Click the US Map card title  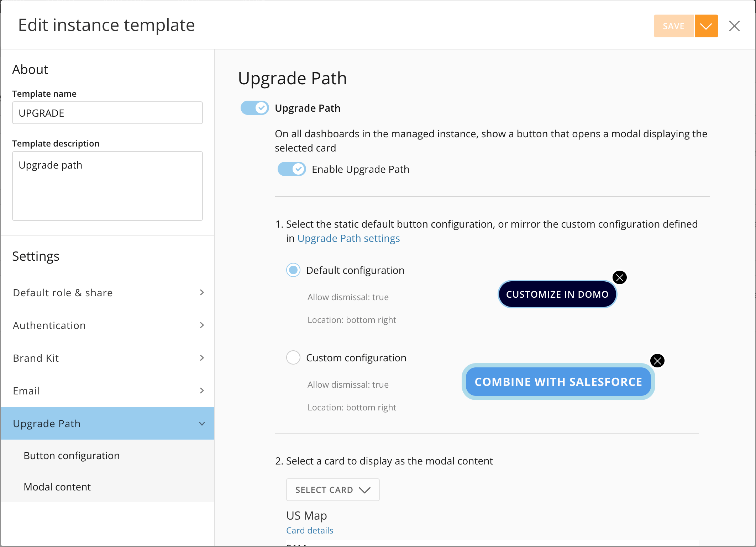[x=306, y=515]
